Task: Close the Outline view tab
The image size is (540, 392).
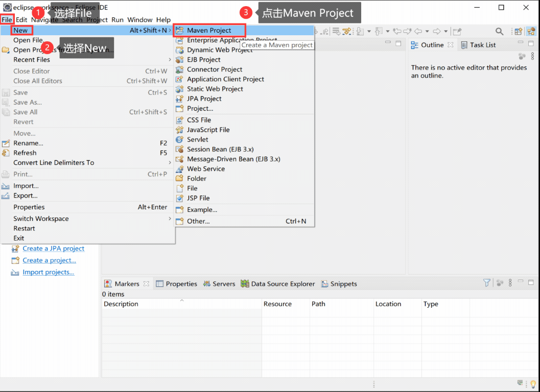Action: [x=451, y=45]
